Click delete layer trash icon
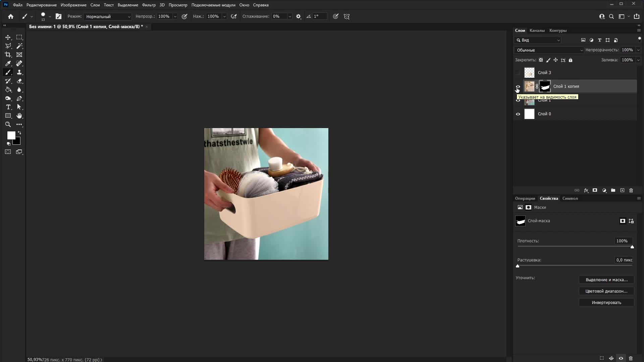The height and width of the screenshot is (362, 644). (x=631, y=190)
